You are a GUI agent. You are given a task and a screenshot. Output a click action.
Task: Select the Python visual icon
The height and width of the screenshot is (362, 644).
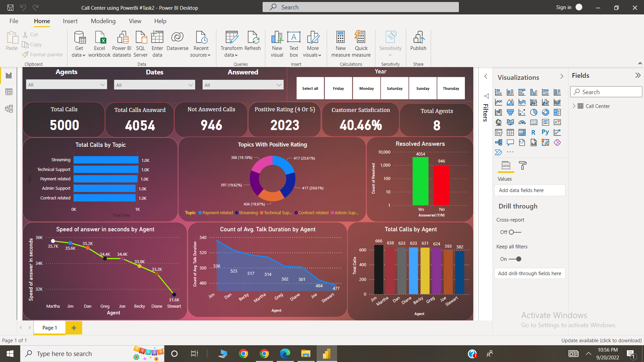[x=545, y=132]
